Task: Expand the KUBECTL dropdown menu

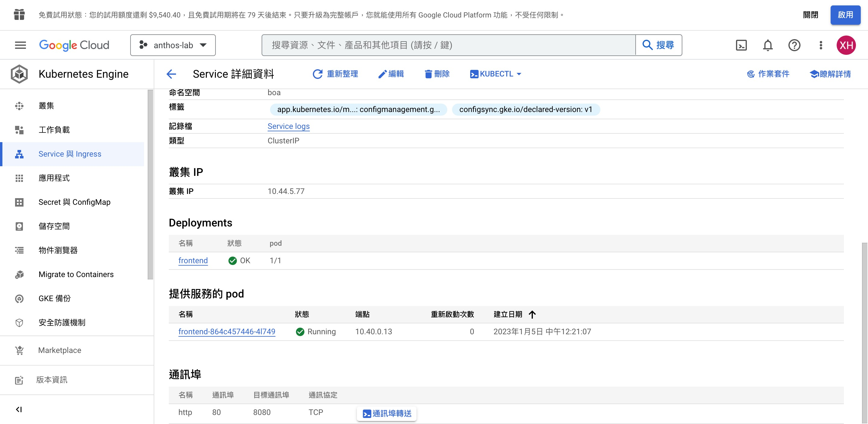Action: point(496,74)
